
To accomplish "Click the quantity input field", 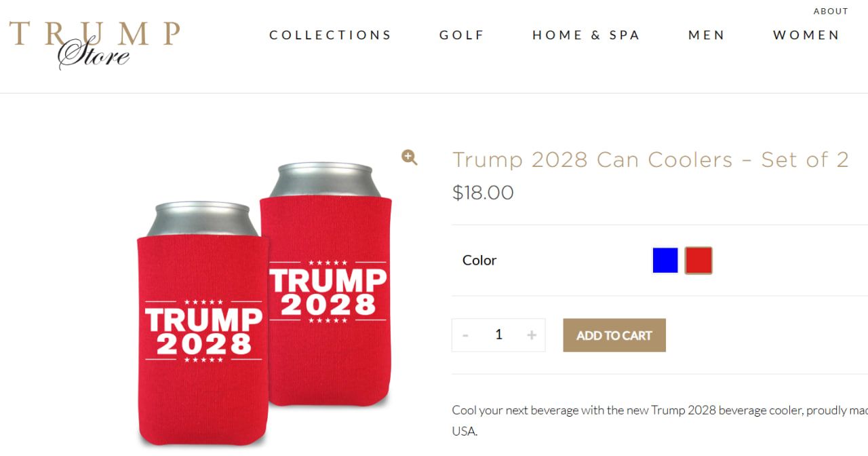I will pyautogui.click(x=498, y=335).
